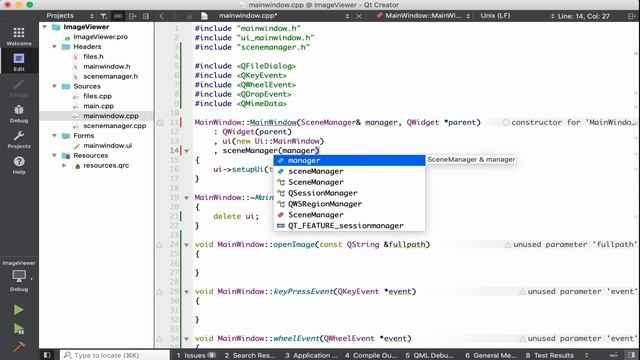Open main.cpp source file
This screenshot has width=640, height=360.
tap(98, 106)
